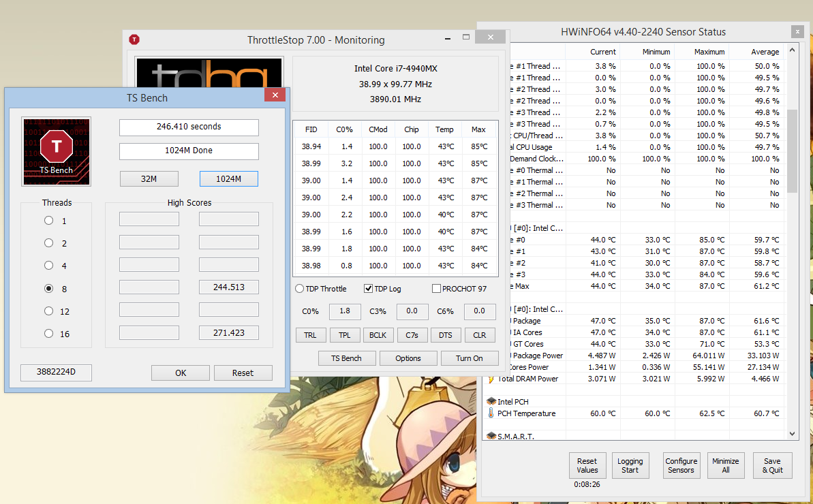
Task: Click the ThrottleStop red T title bar icon
Action: pyautogui.click(x=134, y=40)
